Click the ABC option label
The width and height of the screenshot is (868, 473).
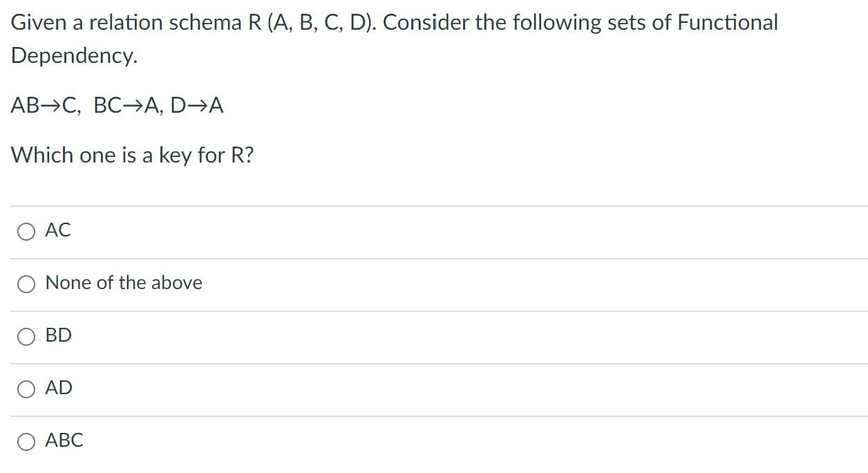[64, 440]
